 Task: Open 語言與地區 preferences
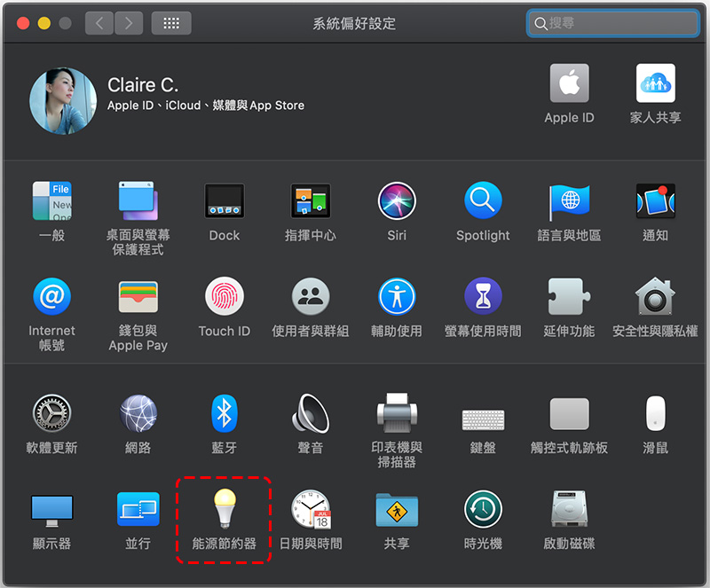pyautogui.click(x=569, y=201)
